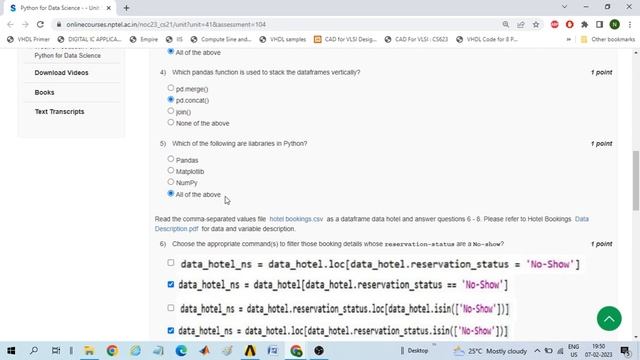
Task: Uncheck data_hotel.loc reservation_status.isin option
Action: 171,330
